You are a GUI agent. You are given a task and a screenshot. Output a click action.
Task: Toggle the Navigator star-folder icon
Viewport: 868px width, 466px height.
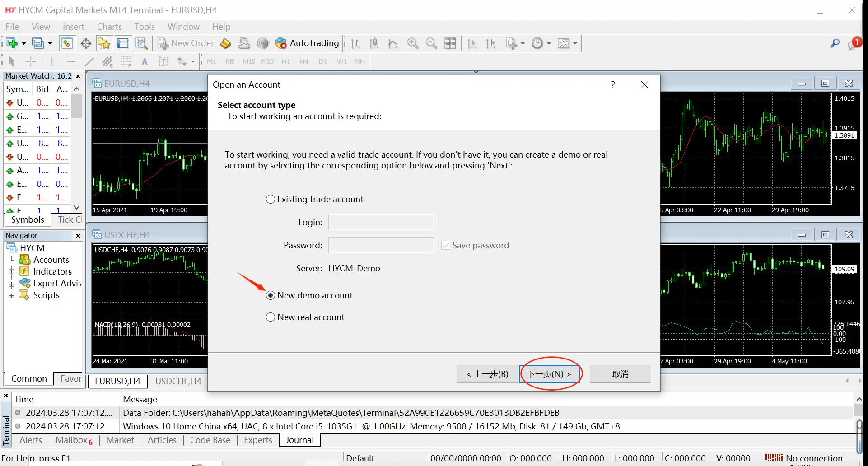pos(104,43)
